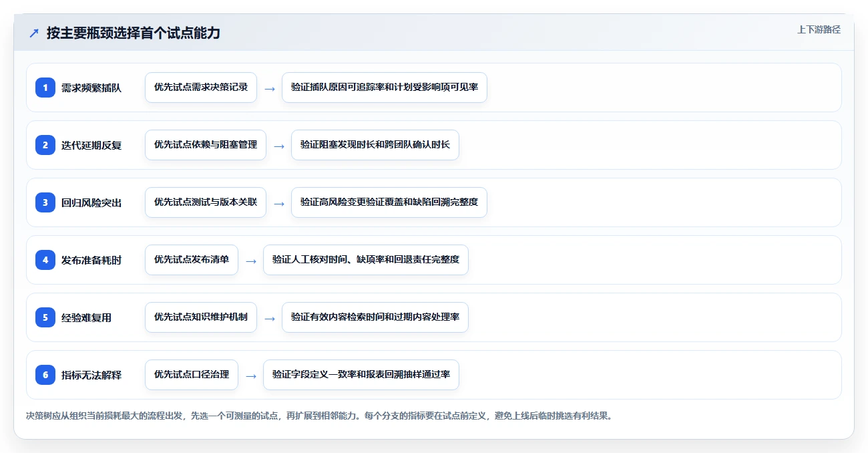Open the 优先试点需求决策记录 box

(x=201, y=88)
